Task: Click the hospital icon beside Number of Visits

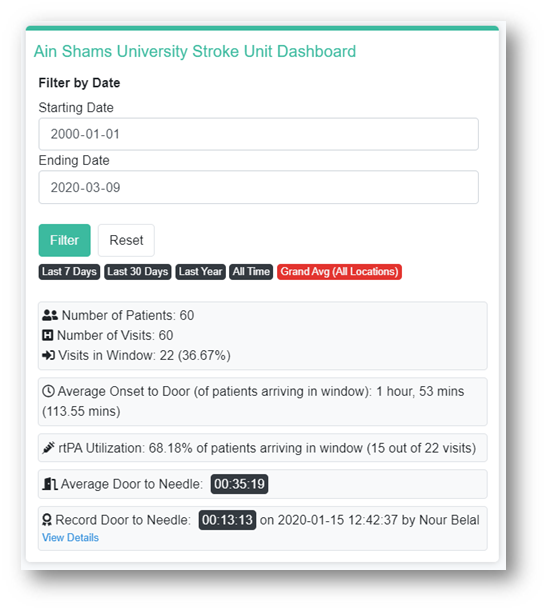Action: click(47, 335)
